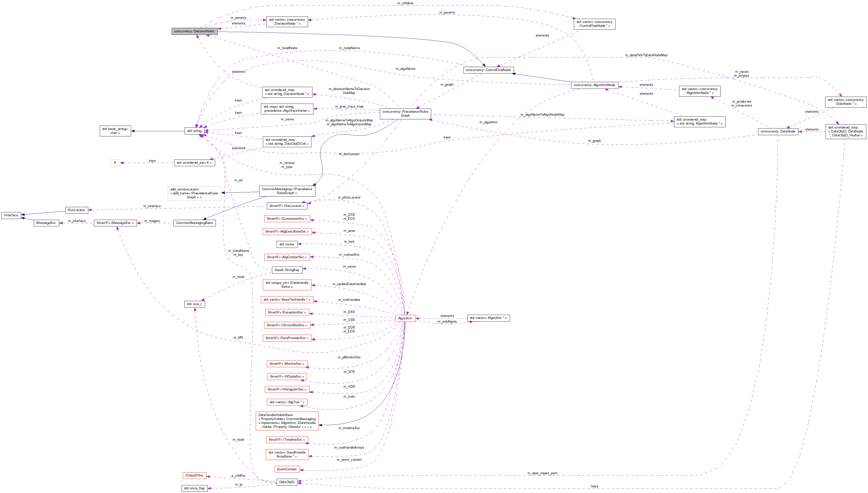Image resolution: width=868 pixels, height=493 pixels.
Task: Select the Gaudi::StringKey node
Action: (x=287, y=270)
